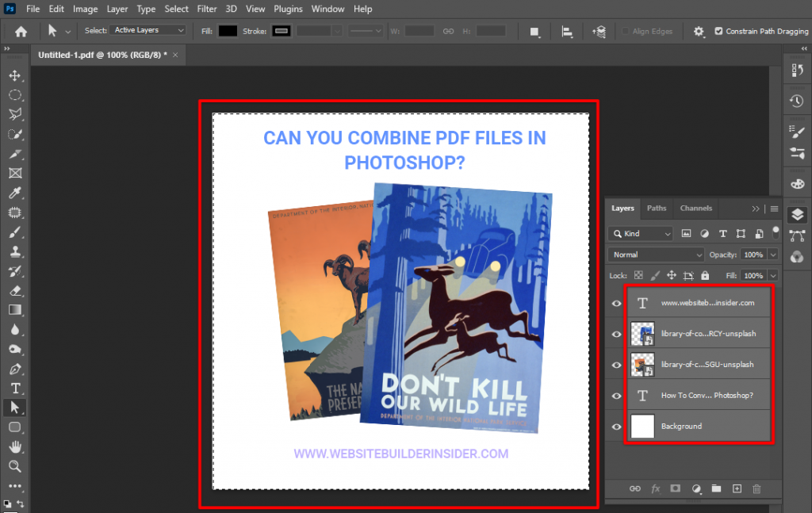Delete layer with trash icon

(756, 488)
